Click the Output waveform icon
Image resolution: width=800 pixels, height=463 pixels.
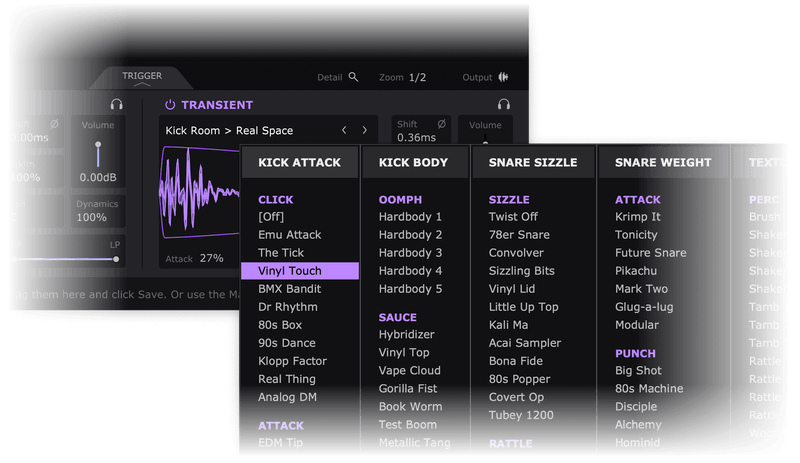(x=504, y=77)
